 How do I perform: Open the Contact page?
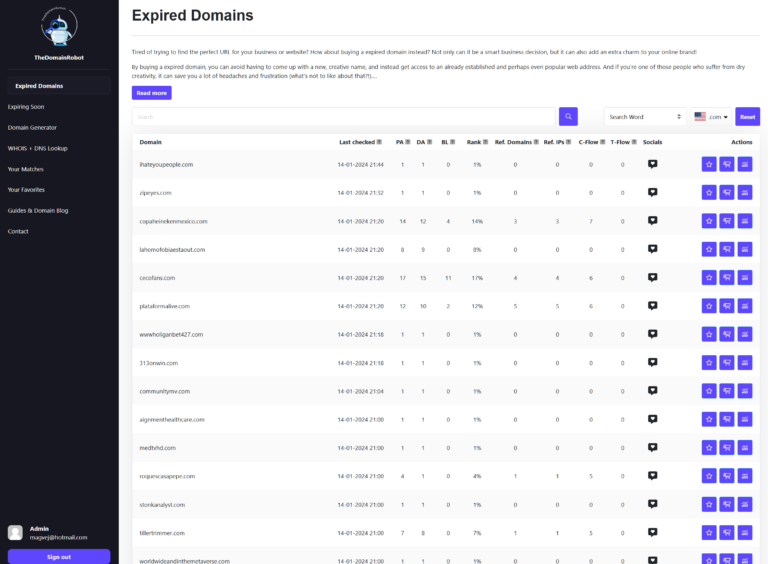click(18, 231)
